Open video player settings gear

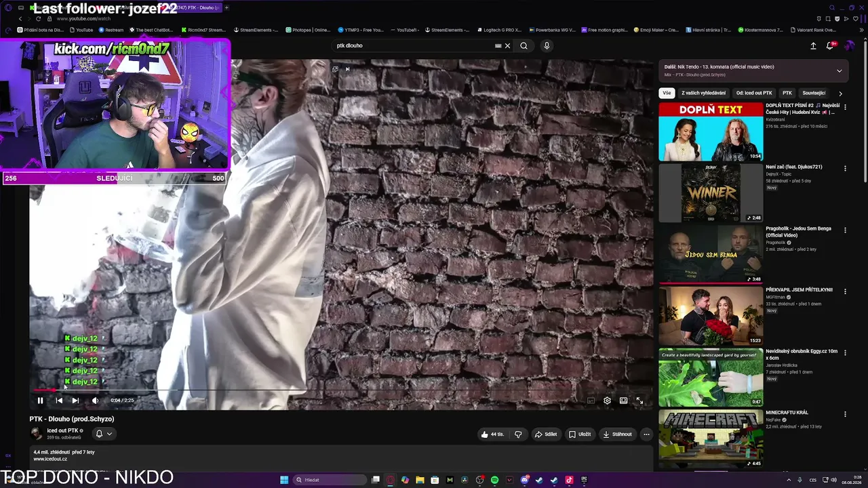(607, 401)
